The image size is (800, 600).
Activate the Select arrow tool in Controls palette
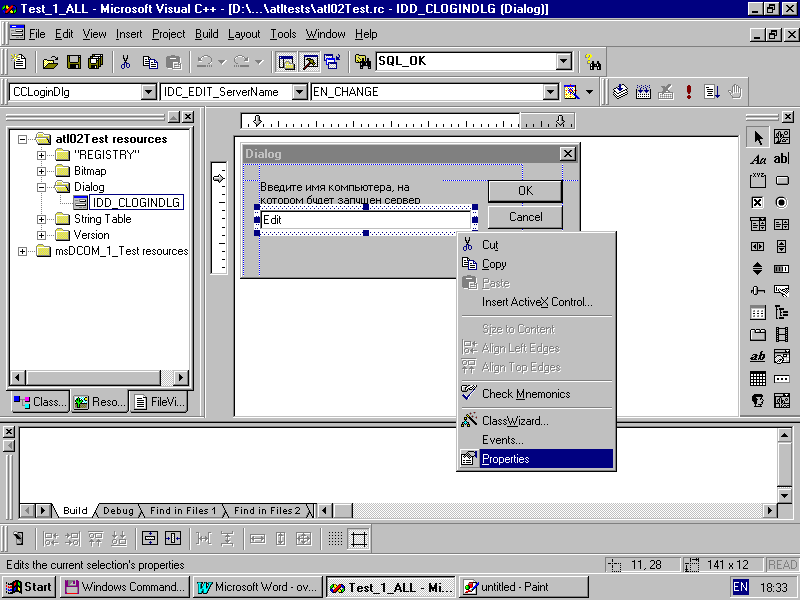point(758,137)
